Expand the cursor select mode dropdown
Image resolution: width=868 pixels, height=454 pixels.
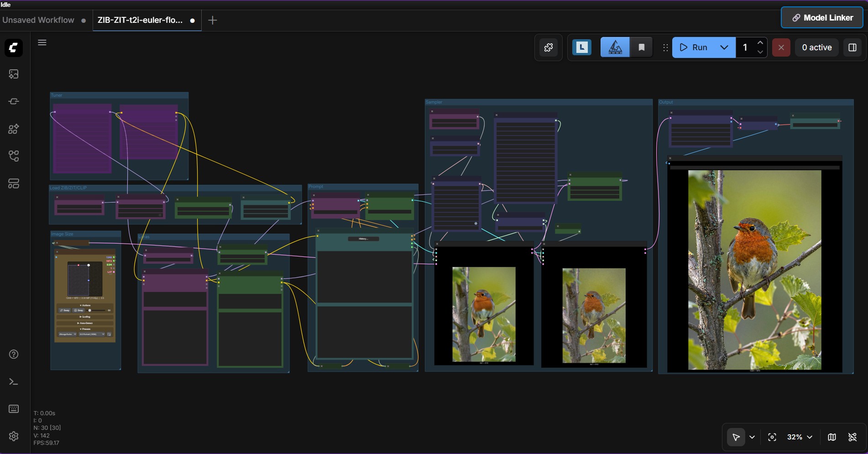pos(752,437)
